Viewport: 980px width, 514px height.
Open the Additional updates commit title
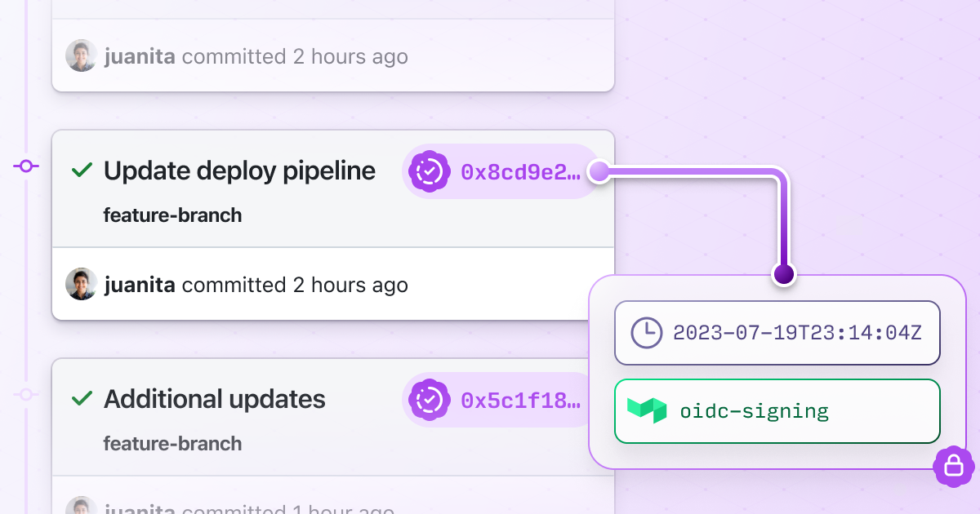point(215,400)
